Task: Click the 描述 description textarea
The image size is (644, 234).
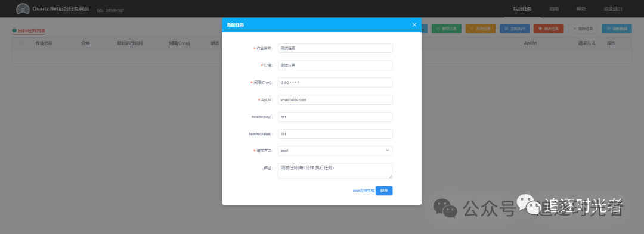Action: pyautogui.click(x=335, y=171)
